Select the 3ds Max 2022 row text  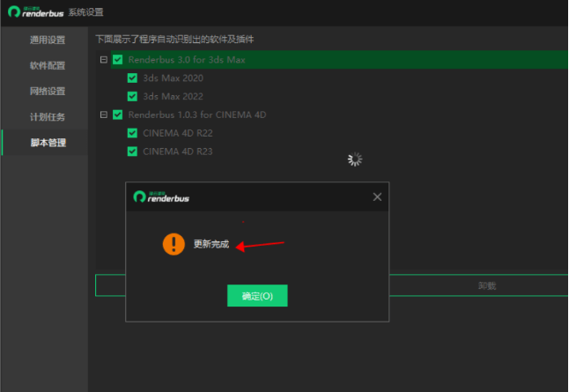174,96
